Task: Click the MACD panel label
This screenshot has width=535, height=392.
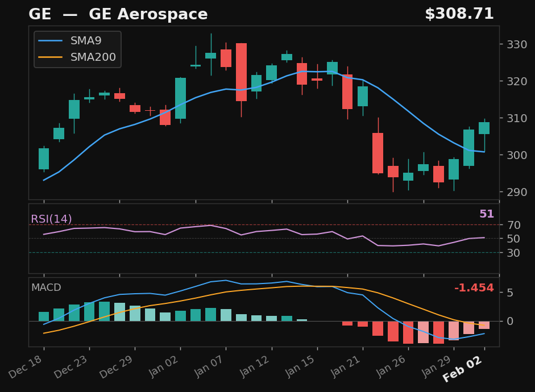Action: pos(46,287)
